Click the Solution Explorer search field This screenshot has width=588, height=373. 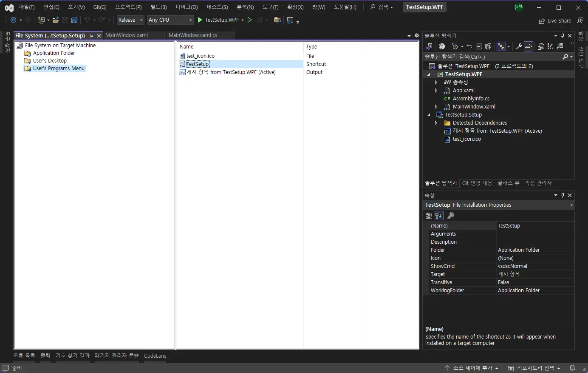(x=492, y=57)
